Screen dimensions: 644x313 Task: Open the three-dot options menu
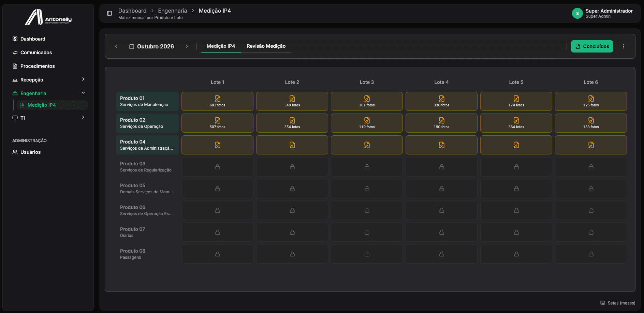(x=624, y=46)
